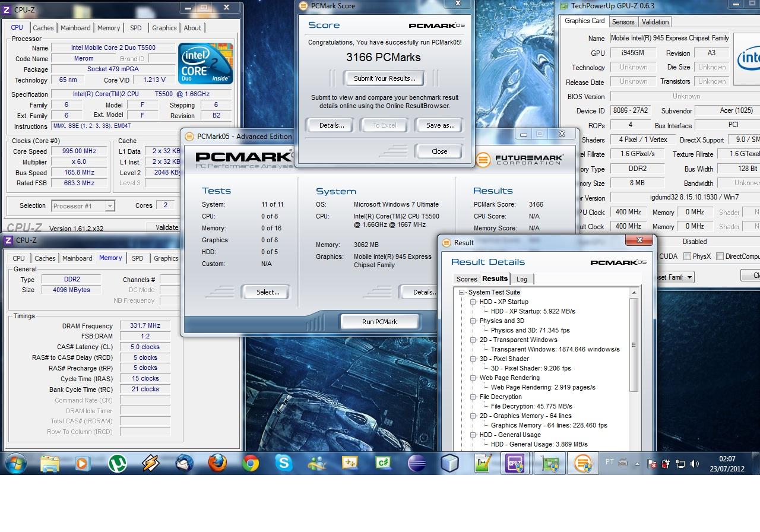760x532 pixels.
Task: Toggle the PhysX checkbox in GPU-Z
Action: 687,256
